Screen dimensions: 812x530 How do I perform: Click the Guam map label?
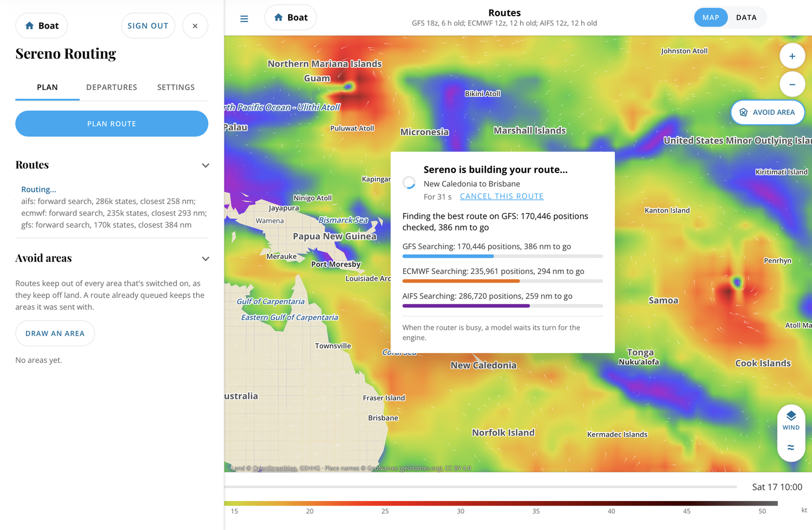pyautogui.click(x=317, y=78)
